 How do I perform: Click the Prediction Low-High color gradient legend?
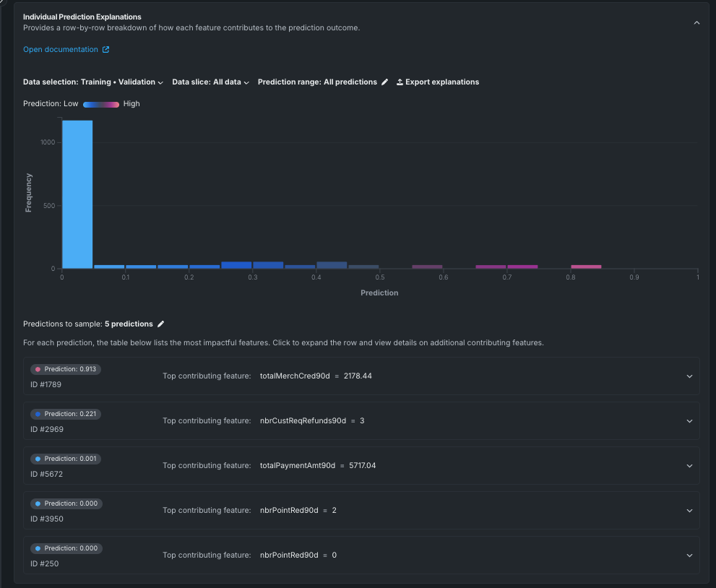(100, 104)
